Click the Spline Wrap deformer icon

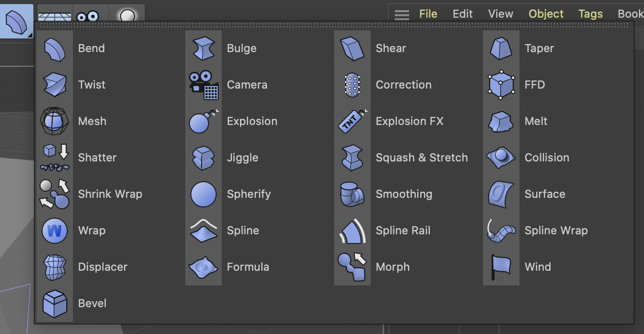tap(501, 231)
